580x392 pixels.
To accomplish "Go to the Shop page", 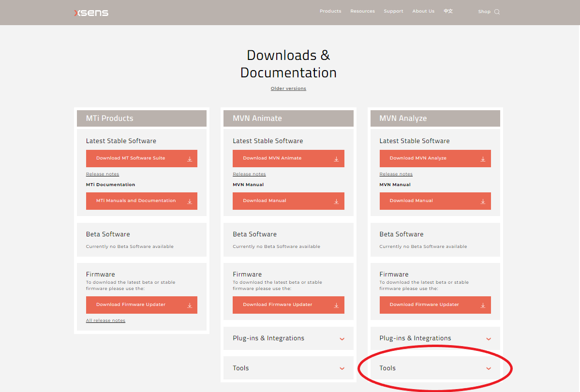I will click(484, 12).
